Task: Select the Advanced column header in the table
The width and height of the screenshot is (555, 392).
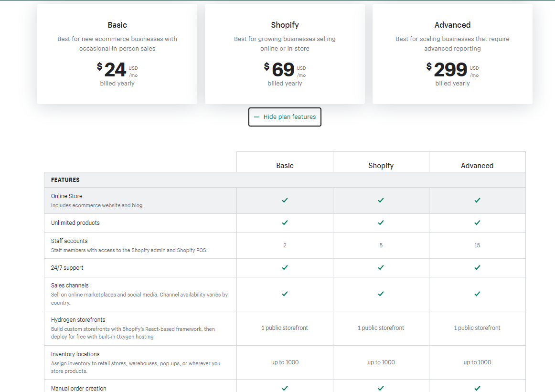Action: pos(477,165)
